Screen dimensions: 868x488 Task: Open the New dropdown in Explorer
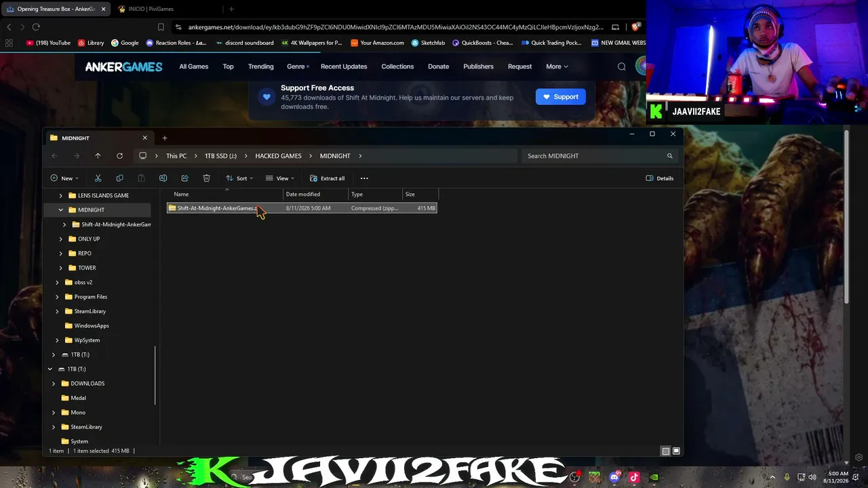pyautogui.click(x=64, y=178)
